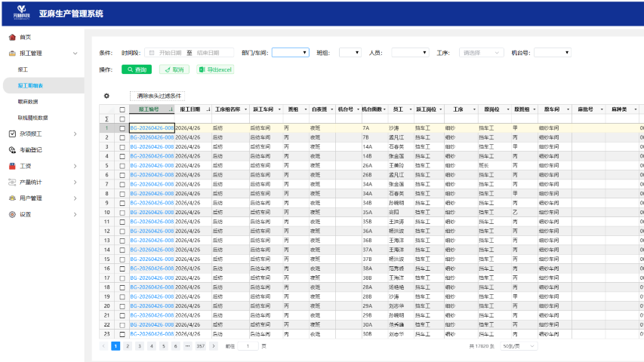Click the home icon beside 首页
644x362 pixels.
click(12, 37)
